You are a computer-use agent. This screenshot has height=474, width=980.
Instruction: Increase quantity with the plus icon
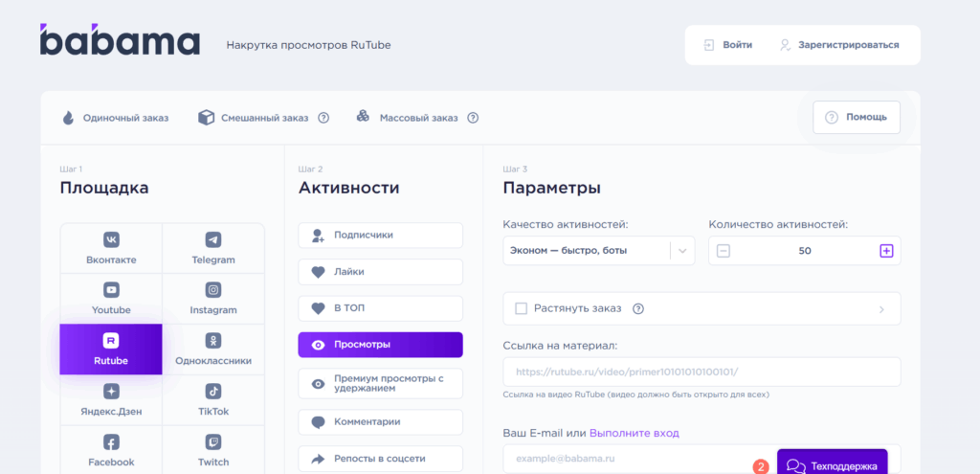coord(886,251)
